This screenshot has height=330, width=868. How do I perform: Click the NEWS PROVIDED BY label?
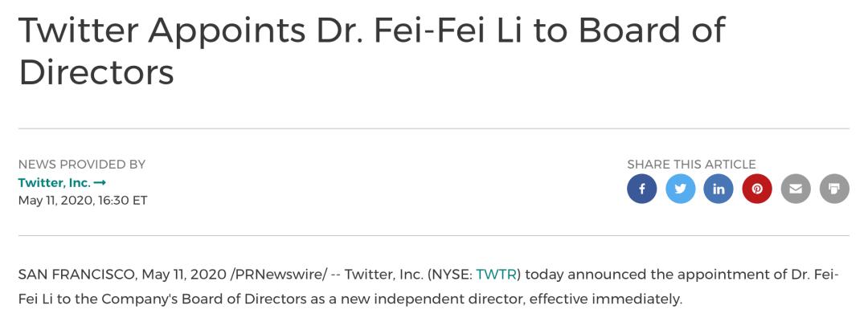tap(82, 164)
